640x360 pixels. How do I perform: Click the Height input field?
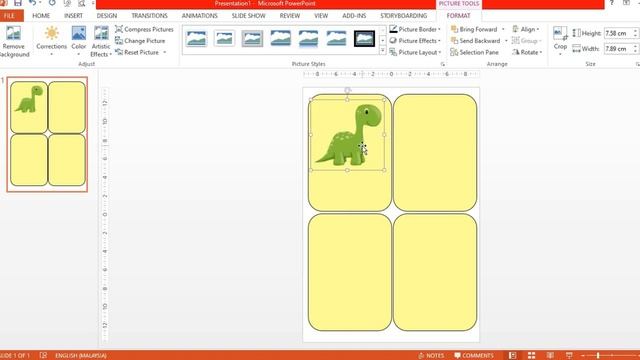point(618,33)
